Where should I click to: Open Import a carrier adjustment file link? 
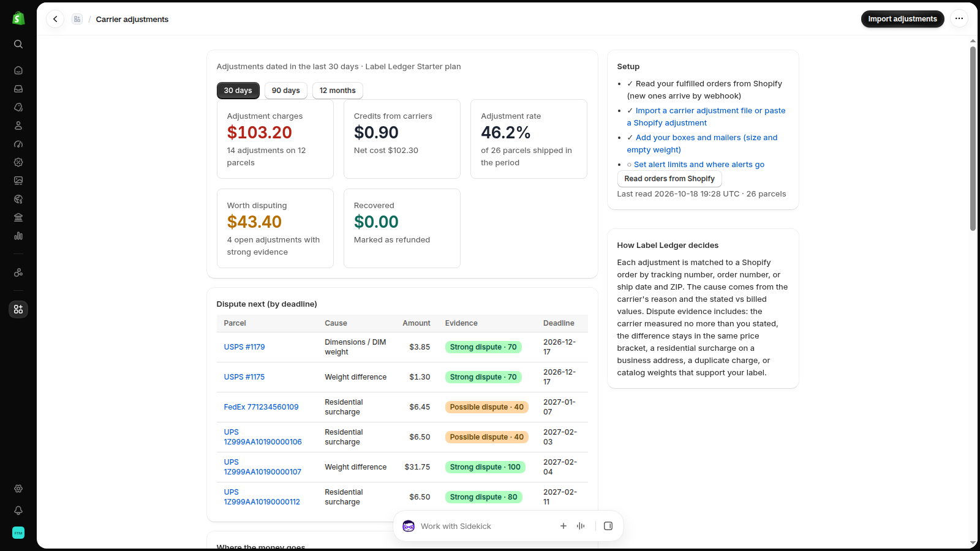(x=706, y=117)
